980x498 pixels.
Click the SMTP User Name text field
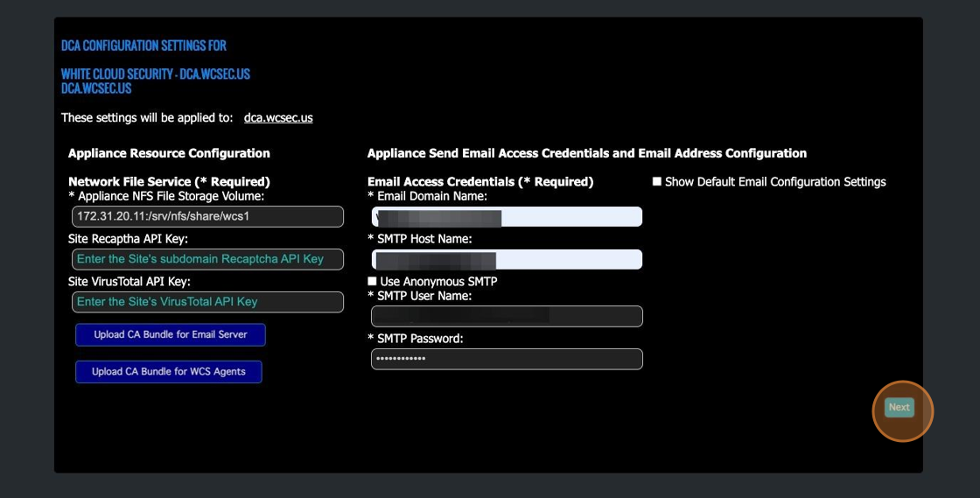click(507, 316)
